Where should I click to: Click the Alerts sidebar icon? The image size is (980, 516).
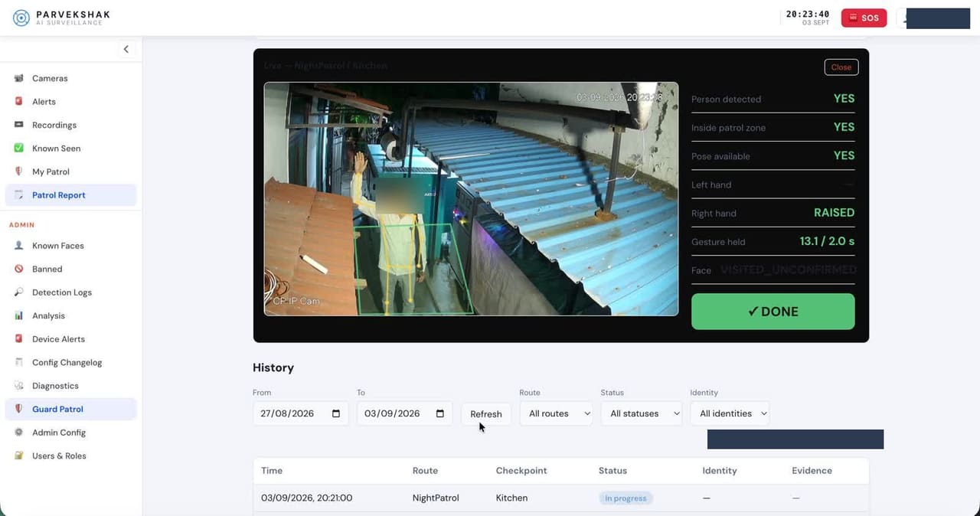18,102
